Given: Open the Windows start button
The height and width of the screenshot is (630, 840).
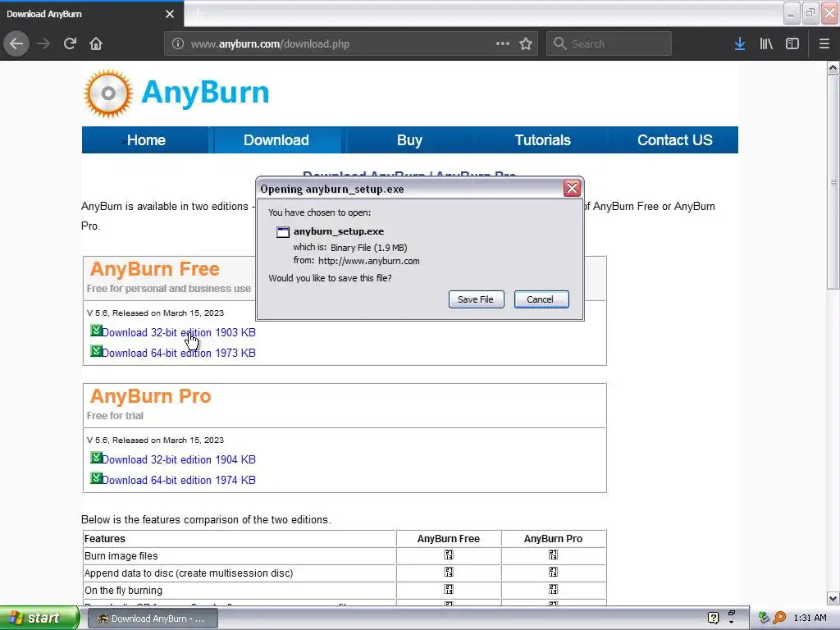Looking at the screenshot, I should tap(39, 619).
